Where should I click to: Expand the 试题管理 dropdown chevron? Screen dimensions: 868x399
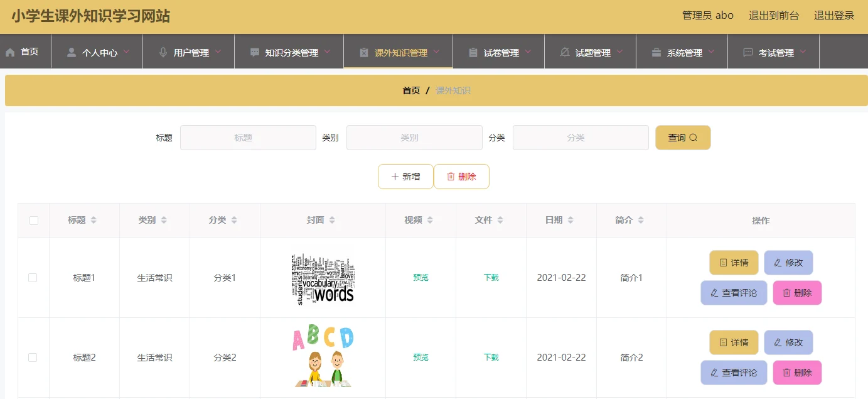tap(619, 52)
